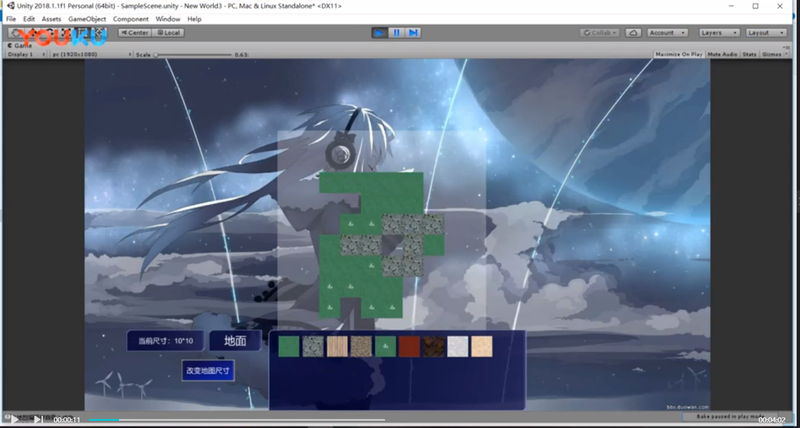This screenshot has width=800, height=428.
Task: Toggle the Center pivot mode button
Action: pos(134,33)
